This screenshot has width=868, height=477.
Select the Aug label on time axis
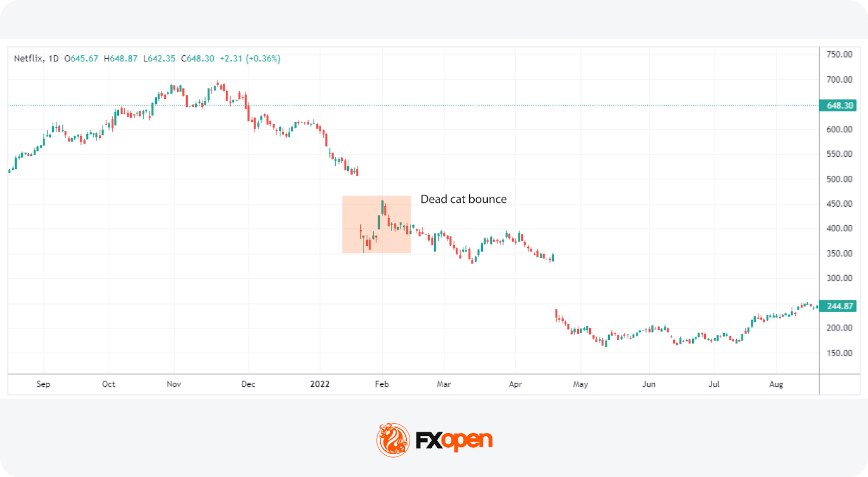click(x=776, y=384)
